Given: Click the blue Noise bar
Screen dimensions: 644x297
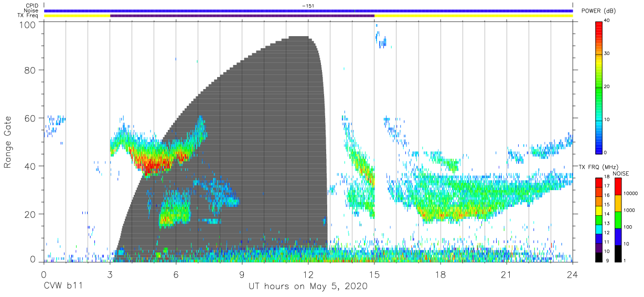Looking at the screenshot, I should [308, 10].
